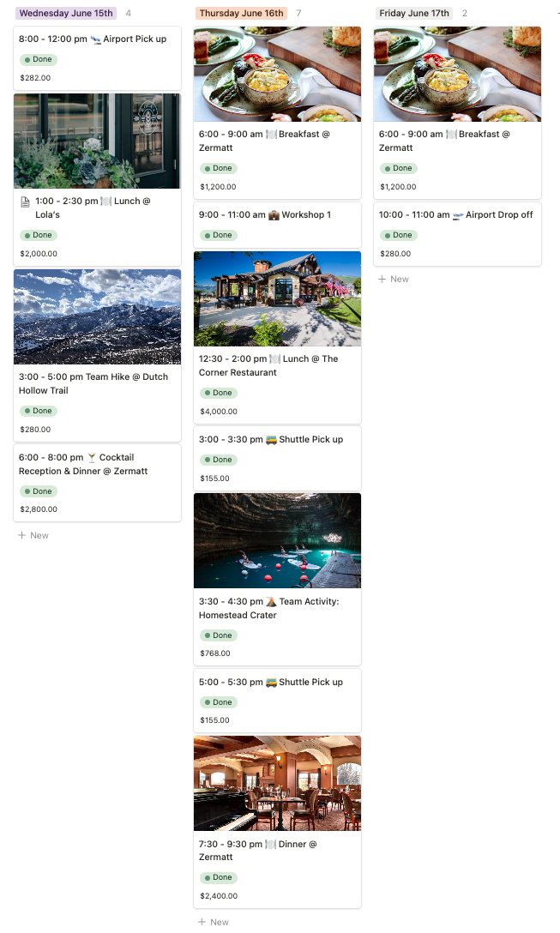Click the briefcase icon on Workshop 1 card
Image resolution: width=560 pixels, height=933 pixels.
(x=274, y=214)
